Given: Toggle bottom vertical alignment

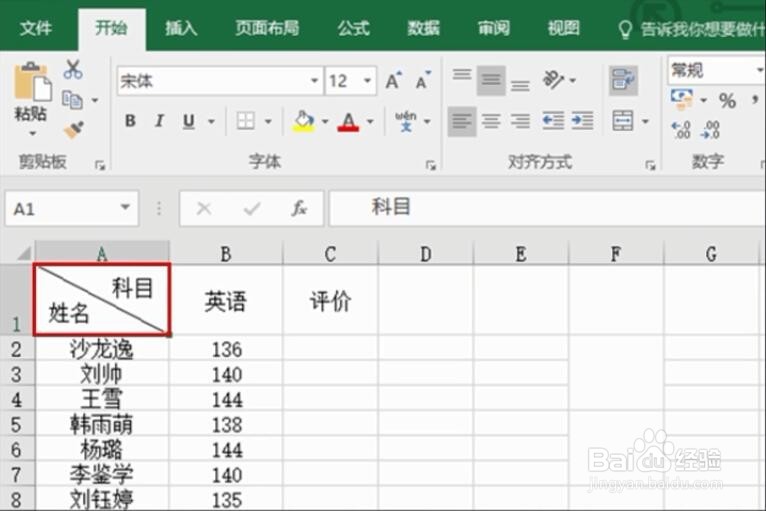Looking at the screenshot, I should coord(520,85).
